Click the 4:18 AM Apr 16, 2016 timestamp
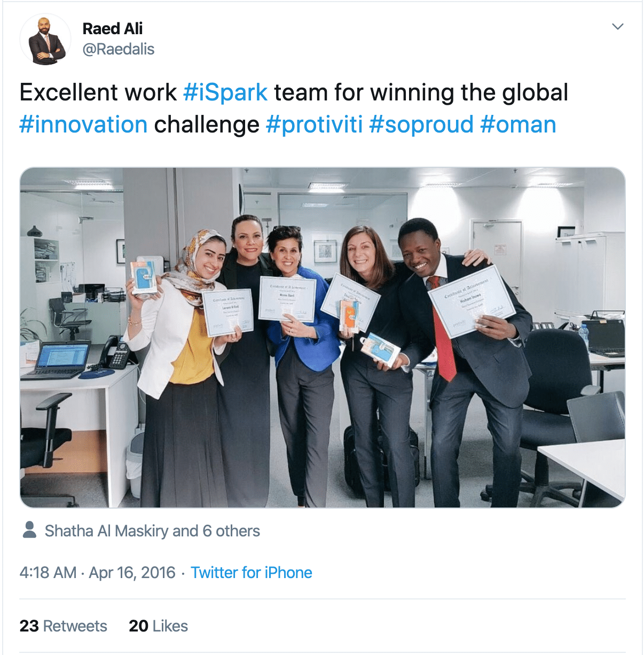 [x=97, y=572]
